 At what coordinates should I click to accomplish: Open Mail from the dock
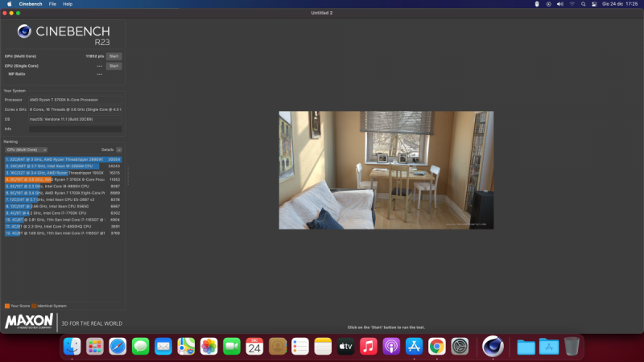(x=163, y=347)
